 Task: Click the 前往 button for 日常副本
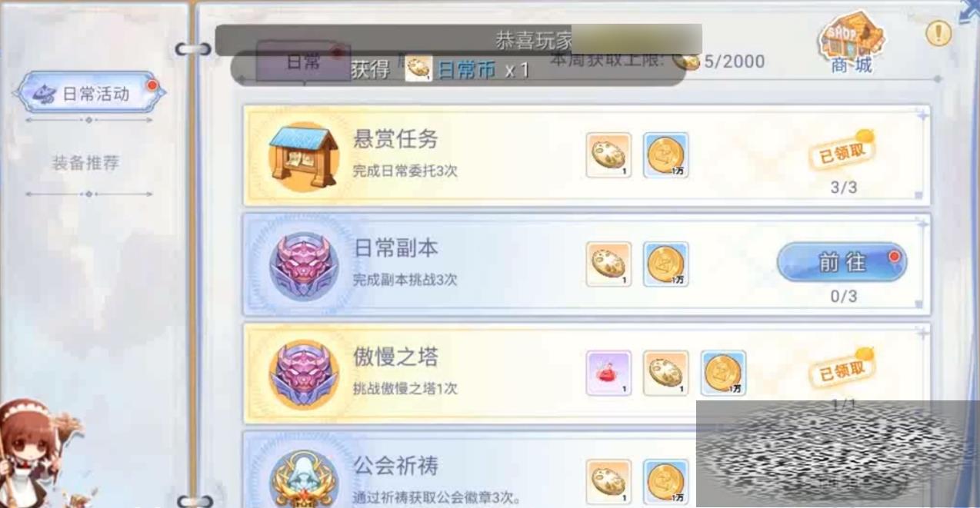842,263
